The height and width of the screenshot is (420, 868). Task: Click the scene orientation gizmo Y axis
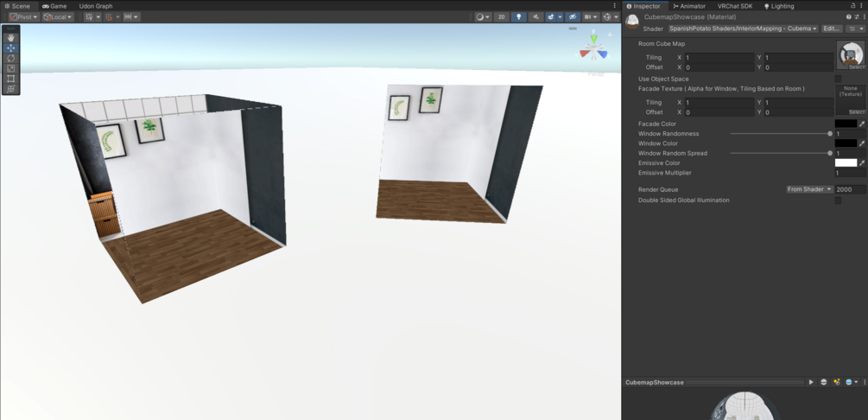pos(593,40)
